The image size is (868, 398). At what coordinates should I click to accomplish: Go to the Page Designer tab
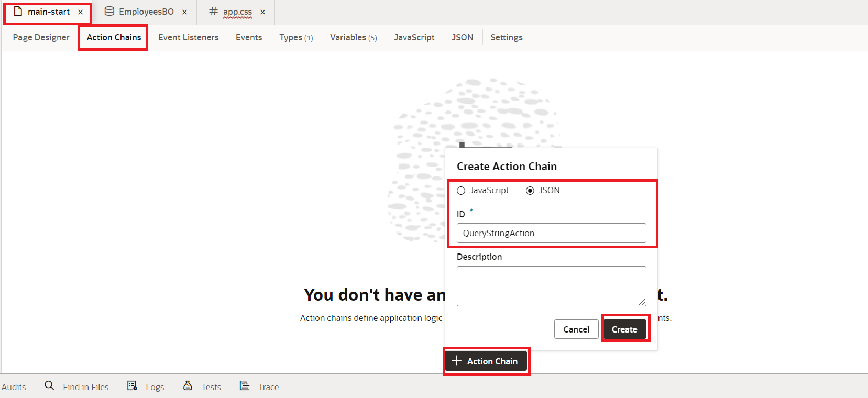[41, 37]
